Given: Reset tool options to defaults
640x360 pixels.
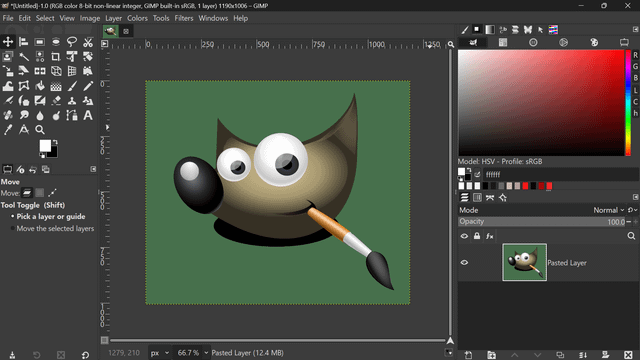Looking at the screenshot, I should (x=85, y=355).
